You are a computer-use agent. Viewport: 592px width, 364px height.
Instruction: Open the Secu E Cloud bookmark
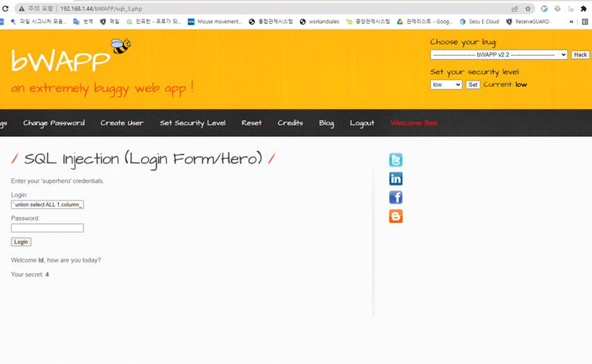pos(480,22)
